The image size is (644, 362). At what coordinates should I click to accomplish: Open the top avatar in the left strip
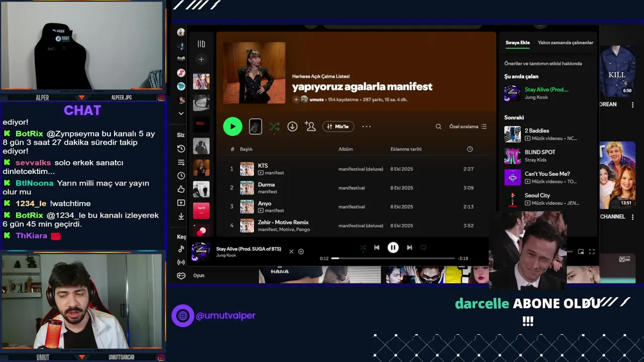[181, 32]
